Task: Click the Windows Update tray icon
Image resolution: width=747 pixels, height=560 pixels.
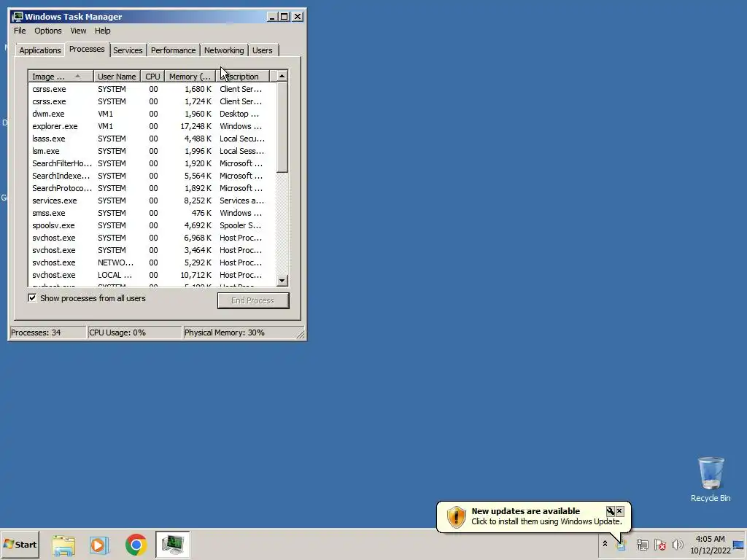Action: (621, 544)
